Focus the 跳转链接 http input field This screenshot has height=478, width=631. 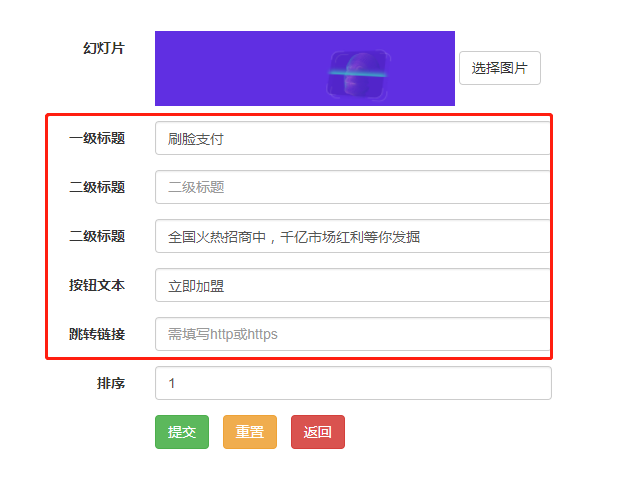353,334
